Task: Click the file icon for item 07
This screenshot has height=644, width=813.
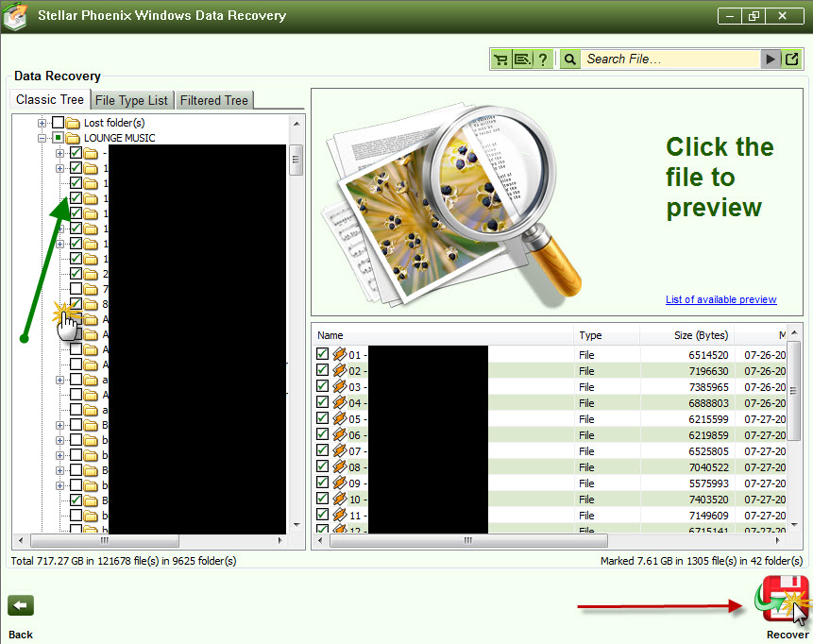Action: click(x=340, y=450)
